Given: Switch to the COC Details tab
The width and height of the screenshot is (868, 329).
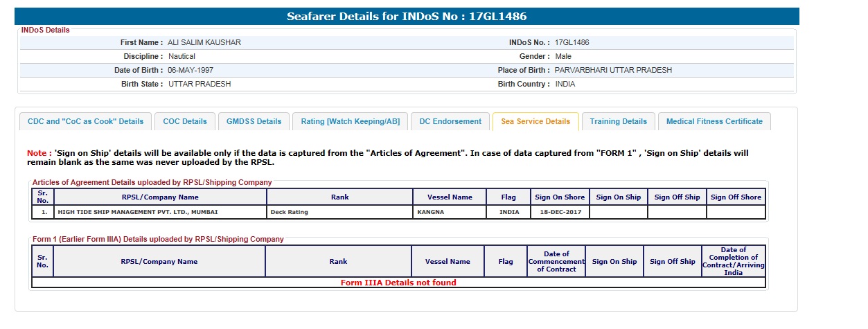Looking at the screenshot, I should pos(185,121).
